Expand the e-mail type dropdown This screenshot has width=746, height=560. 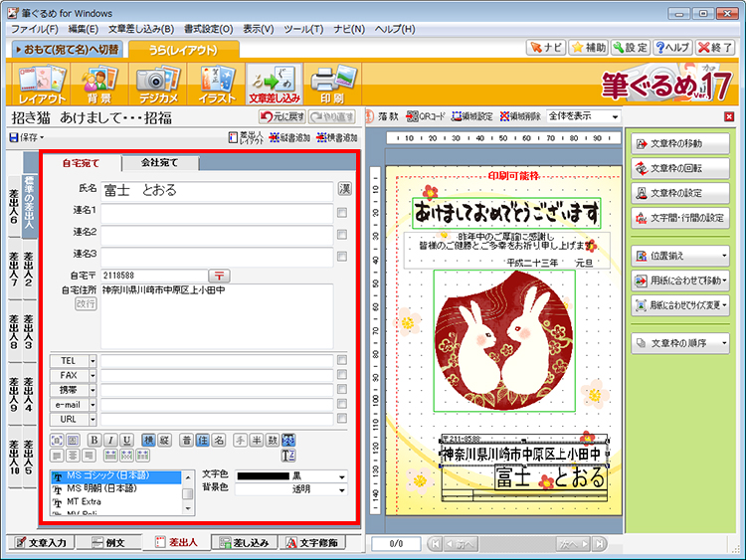tap(93, 405)
